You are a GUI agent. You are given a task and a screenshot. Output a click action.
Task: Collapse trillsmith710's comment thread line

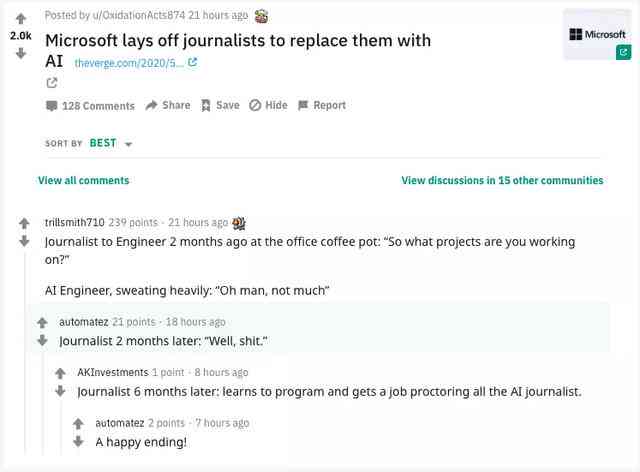tap(25, 353)
